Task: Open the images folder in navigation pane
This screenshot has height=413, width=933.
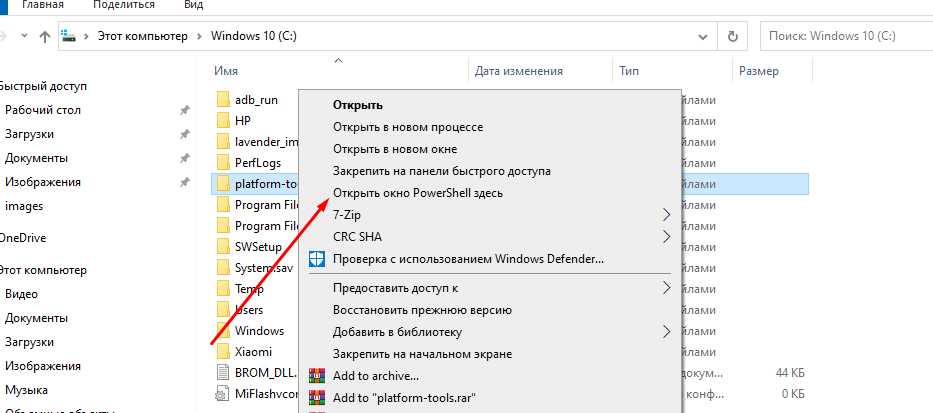Action: [24, 206]
